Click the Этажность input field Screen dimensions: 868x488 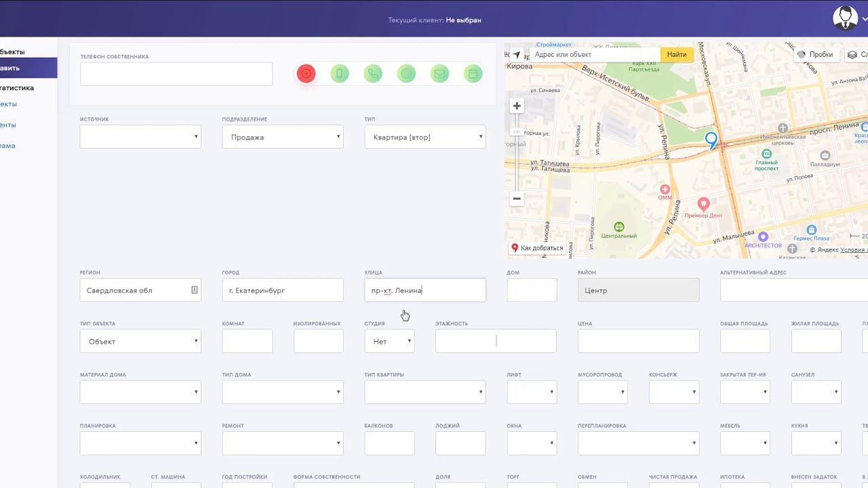pyautogui.click(x=496, y=341)
